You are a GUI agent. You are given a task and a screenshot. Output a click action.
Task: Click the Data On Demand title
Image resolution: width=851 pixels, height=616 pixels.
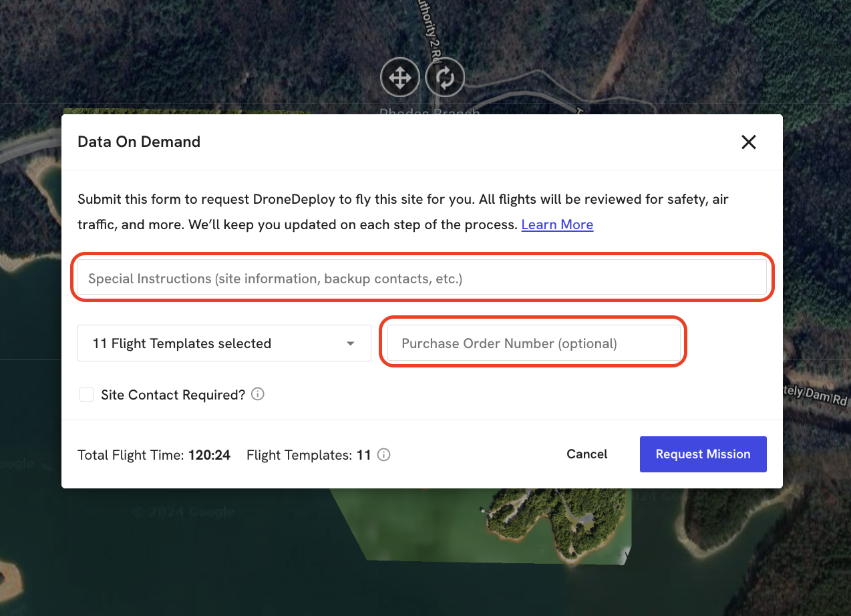(139, 142)
